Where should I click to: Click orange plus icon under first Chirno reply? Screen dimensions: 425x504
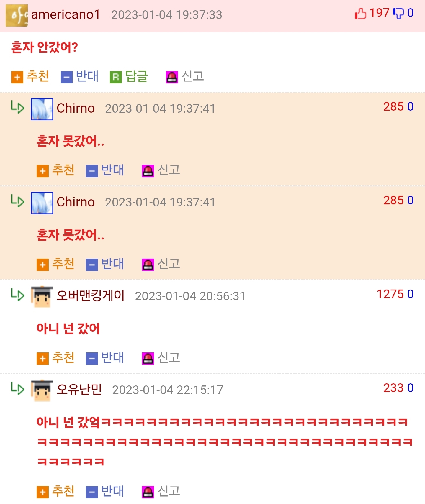42,171
